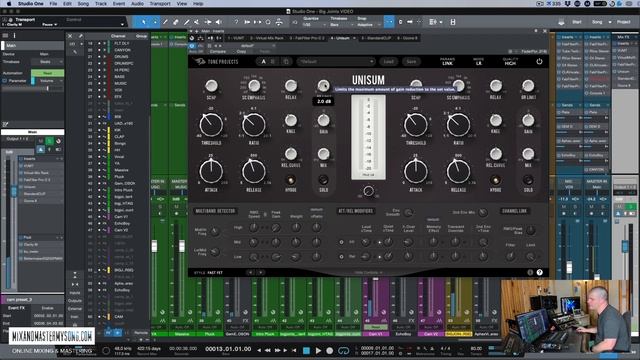
Task: Toggle the Loop button in the transport
Action: (x=344, y=350)
